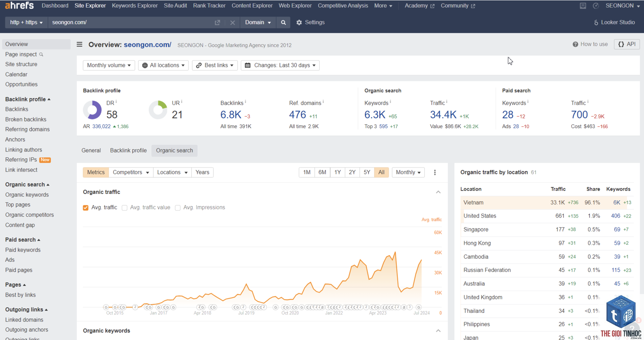
Task: Click Google update marker near Jul 2024
Action: coord(418,307)
